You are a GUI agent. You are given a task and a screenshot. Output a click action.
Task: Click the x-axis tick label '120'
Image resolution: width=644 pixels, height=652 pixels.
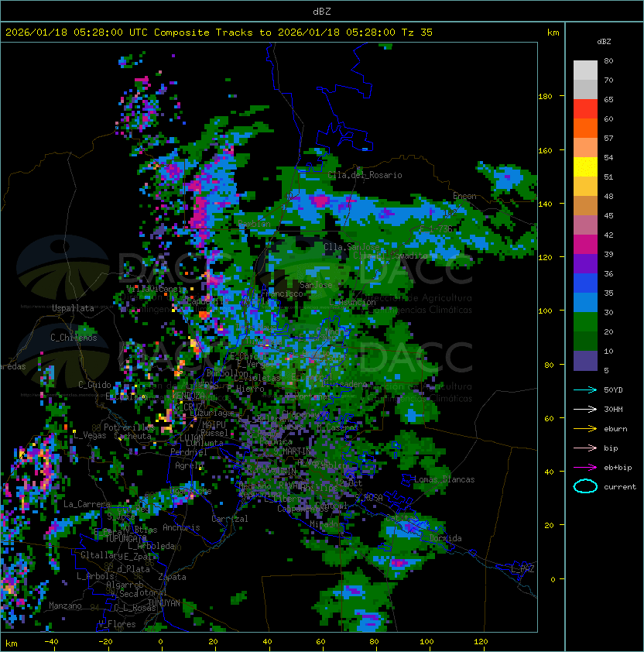click(481, 642)
